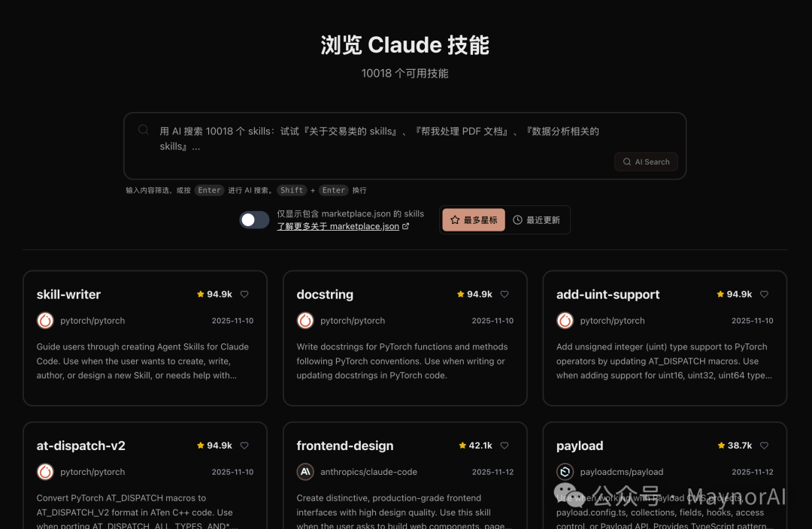Open the frontend-design skill title
Image resolution: width=812 pixels, height=529 pixels.
tap(345, 446)
